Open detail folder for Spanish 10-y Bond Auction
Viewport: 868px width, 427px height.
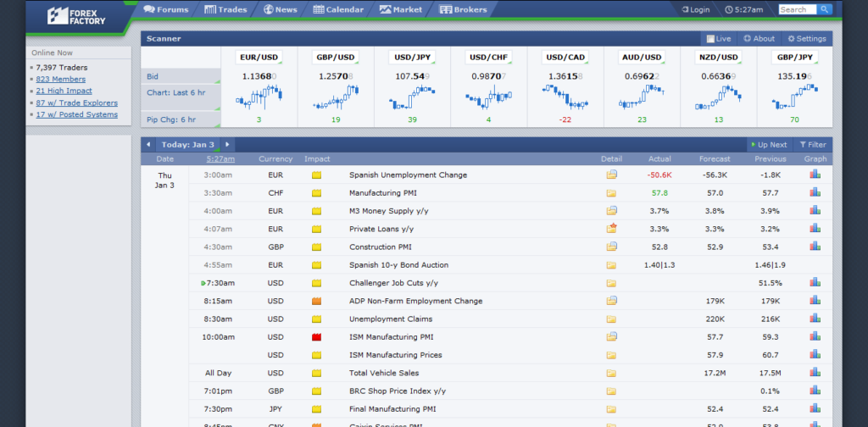(611, 265)
